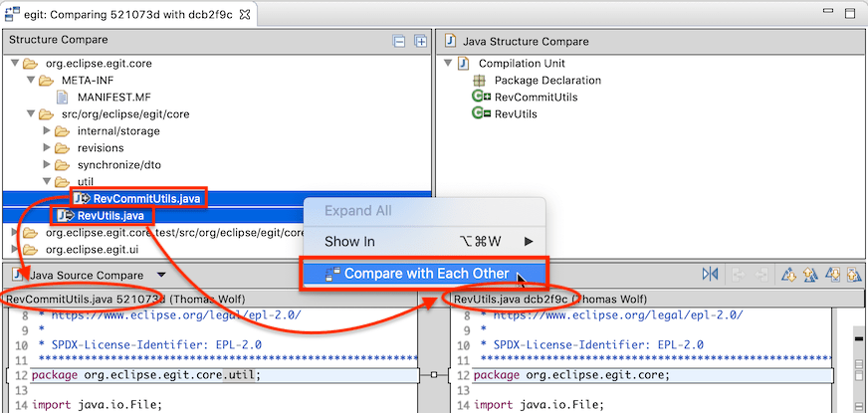Click the compare editor tab icon
This screenshot has width=868, height=413.
[12, 14]
